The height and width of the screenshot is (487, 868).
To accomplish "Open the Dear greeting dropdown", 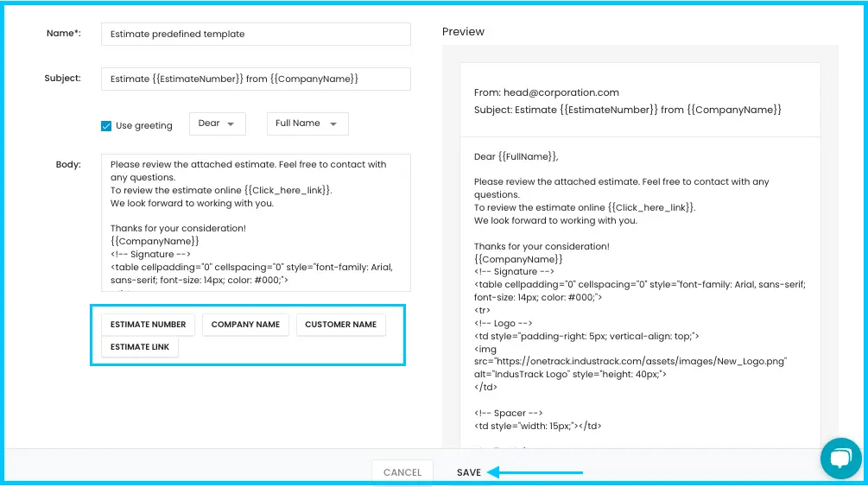I will click(217, 123).
